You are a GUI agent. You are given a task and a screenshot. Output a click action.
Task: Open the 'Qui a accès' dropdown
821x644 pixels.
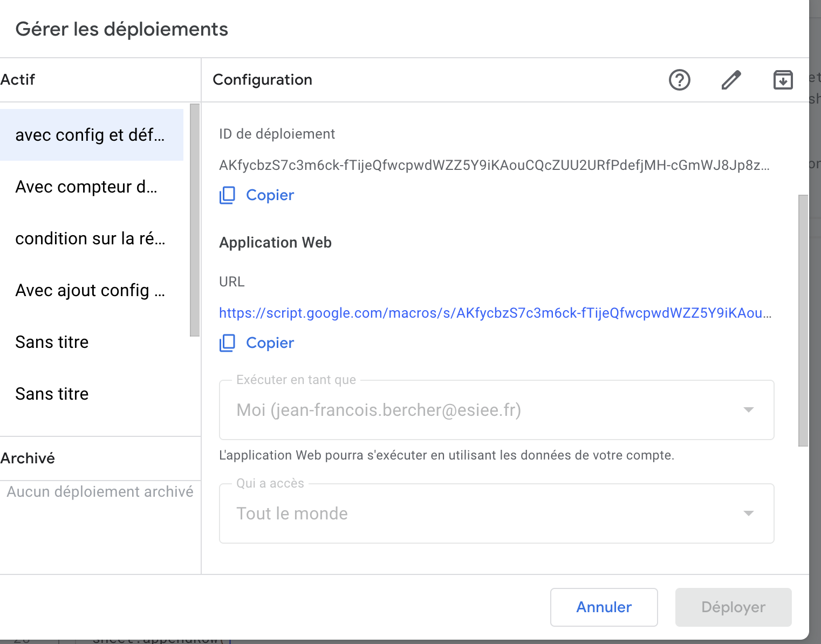tap(496, 513)
